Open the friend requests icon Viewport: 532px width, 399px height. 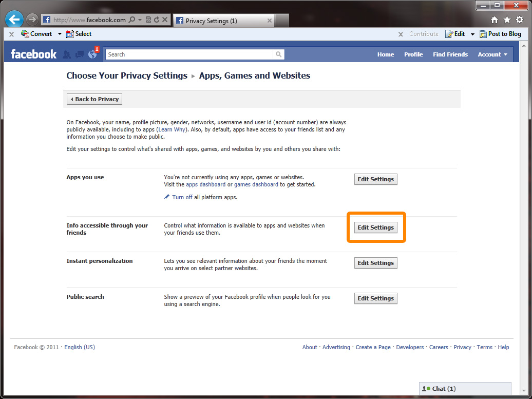click(67, 54)
